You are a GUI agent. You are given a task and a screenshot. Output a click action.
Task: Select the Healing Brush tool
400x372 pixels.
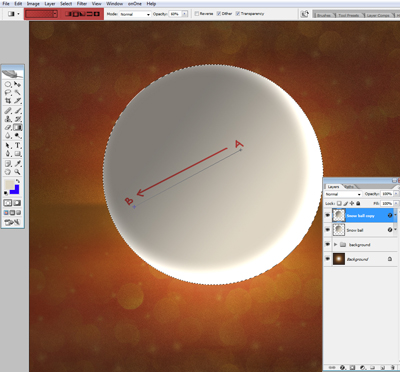click(8, 111)
